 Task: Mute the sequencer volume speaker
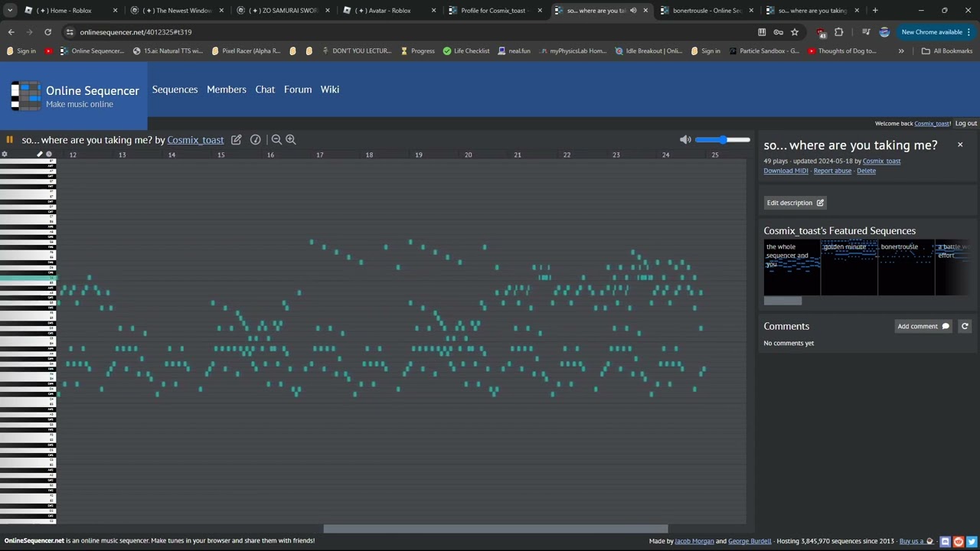(x=685, y=139)
